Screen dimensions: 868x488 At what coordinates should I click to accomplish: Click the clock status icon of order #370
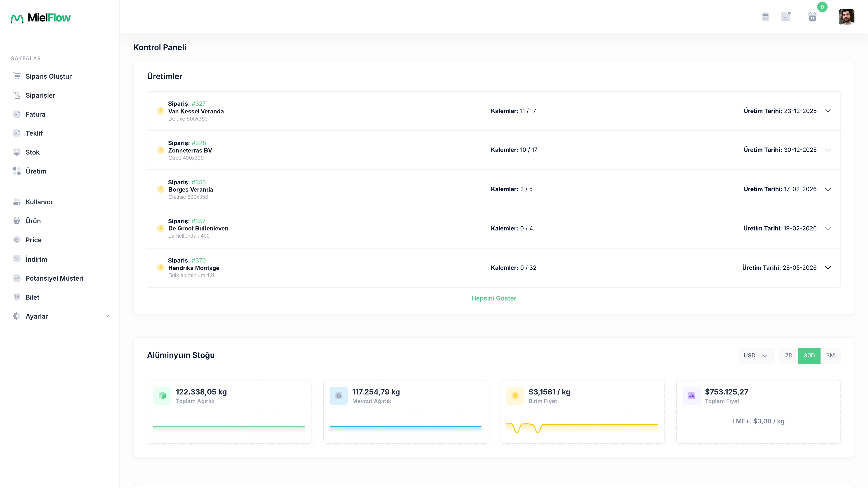(161, 268)
